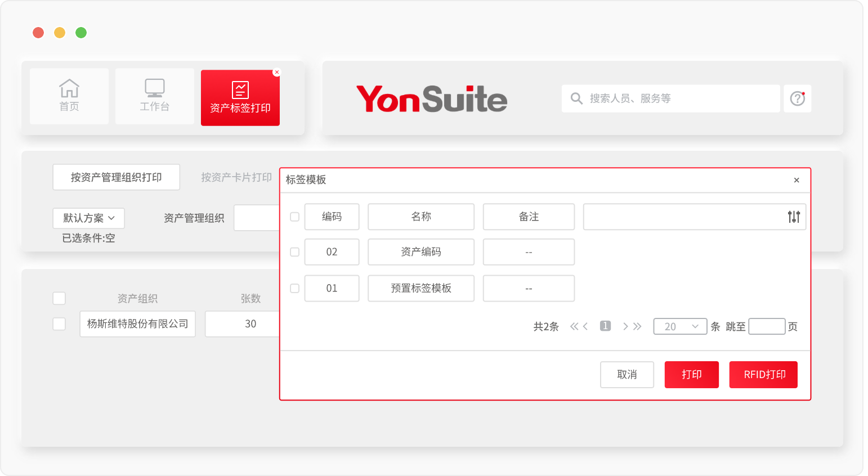This screenshot has height=476, width=868.
Task: Open column settings filter icon
Action: click(x=794, y=217)
